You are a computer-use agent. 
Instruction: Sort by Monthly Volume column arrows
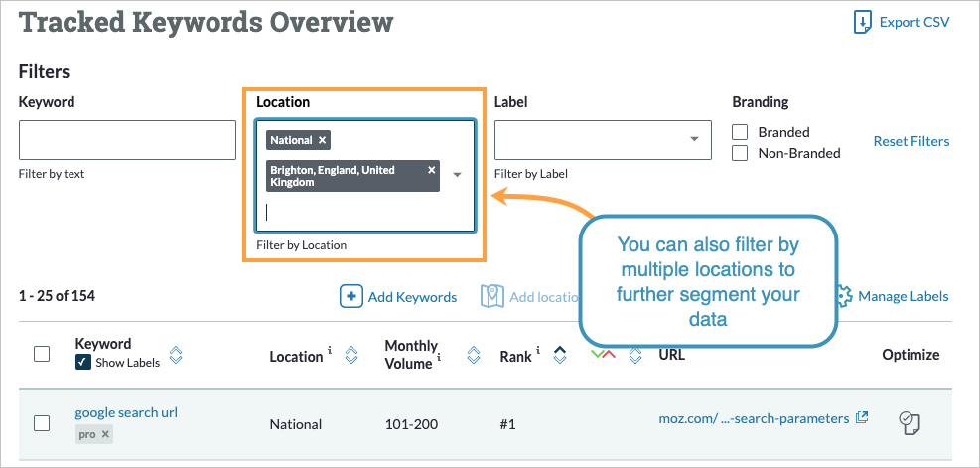(474, 355)
